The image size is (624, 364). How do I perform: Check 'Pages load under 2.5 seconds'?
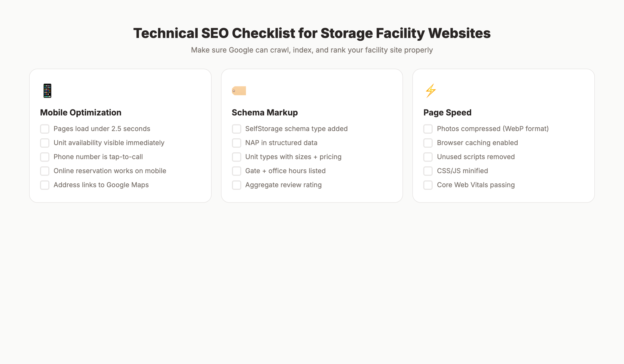point(44,129)
